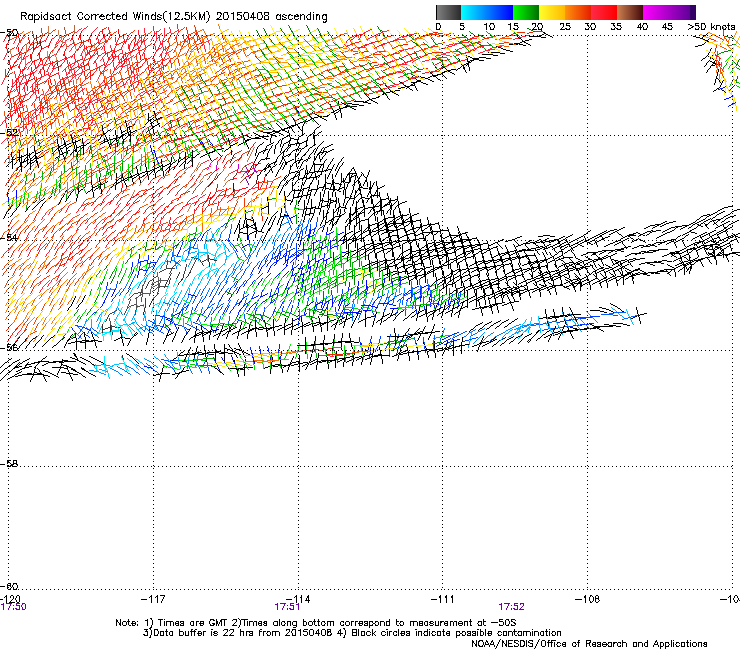Click the purple time stamp '17:50'

point(13,607)
